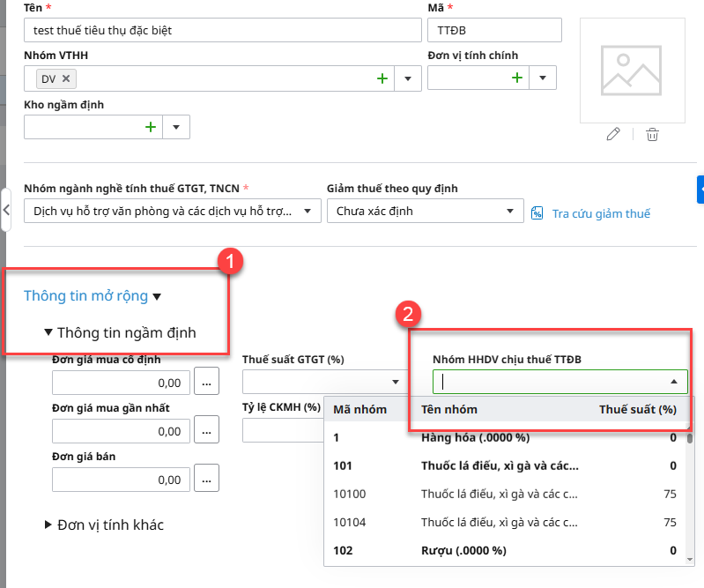The width and height of the screenshot is (704, 588).
Task: Click green plus in Đơn vị tính chính
Action: [x=517, y=78]
